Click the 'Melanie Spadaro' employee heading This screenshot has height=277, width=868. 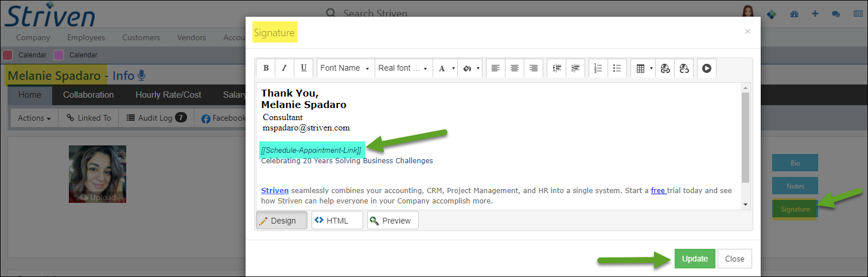(54, 76)
